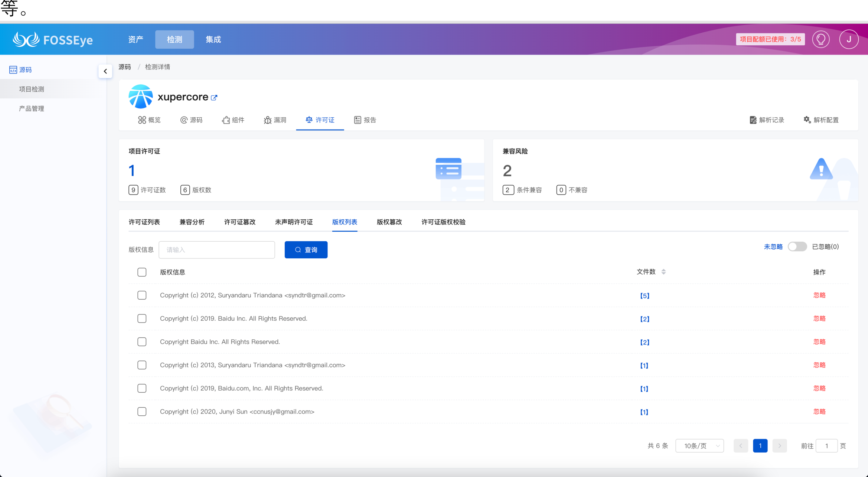Click 忽略 for 2013 Suryandaru Triandana
868x477 pixels.
click(819, 365)
